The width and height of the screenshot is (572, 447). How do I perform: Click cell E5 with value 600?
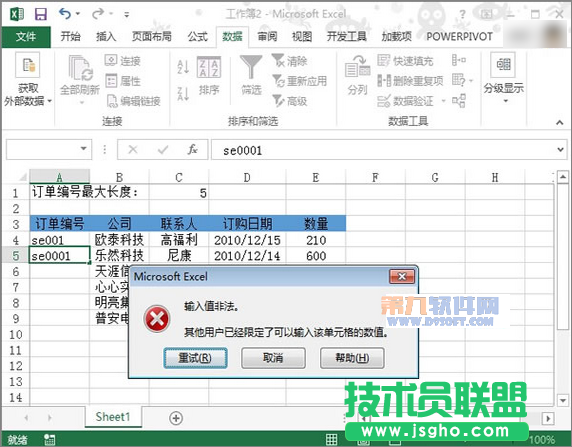click(316, 256)
